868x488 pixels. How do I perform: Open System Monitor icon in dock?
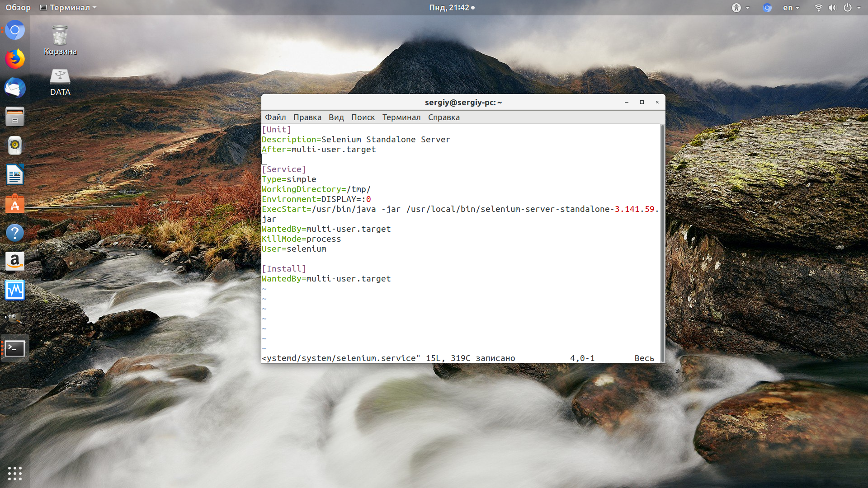[x=15, y=290]
